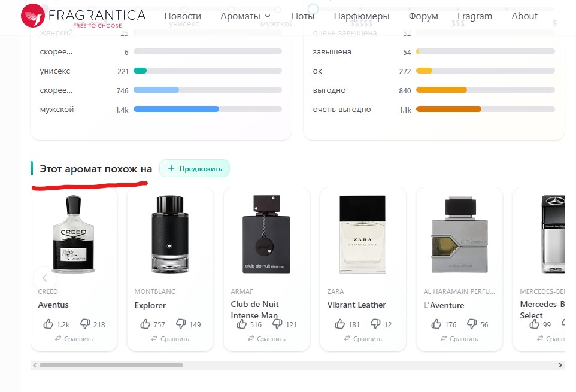Open the Форум page
Image resolution: width=576 pixels, height=392 pixels.
coord(423,16)
